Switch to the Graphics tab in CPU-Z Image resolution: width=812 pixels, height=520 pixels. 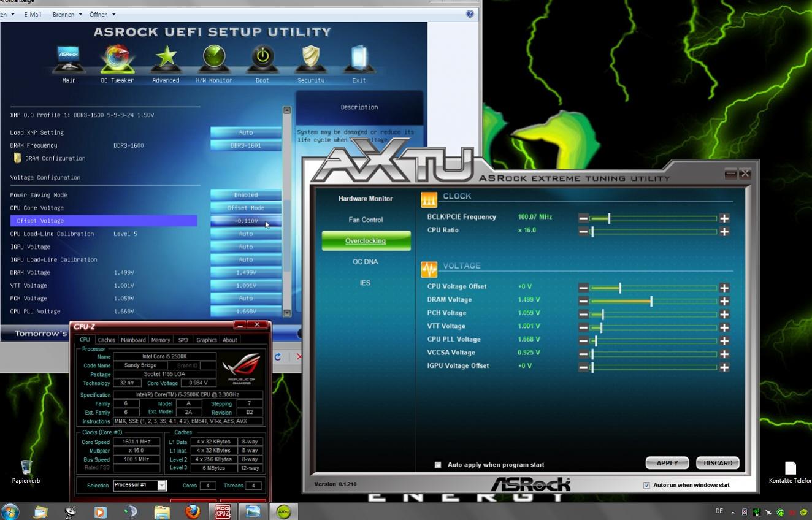[207, 340]
